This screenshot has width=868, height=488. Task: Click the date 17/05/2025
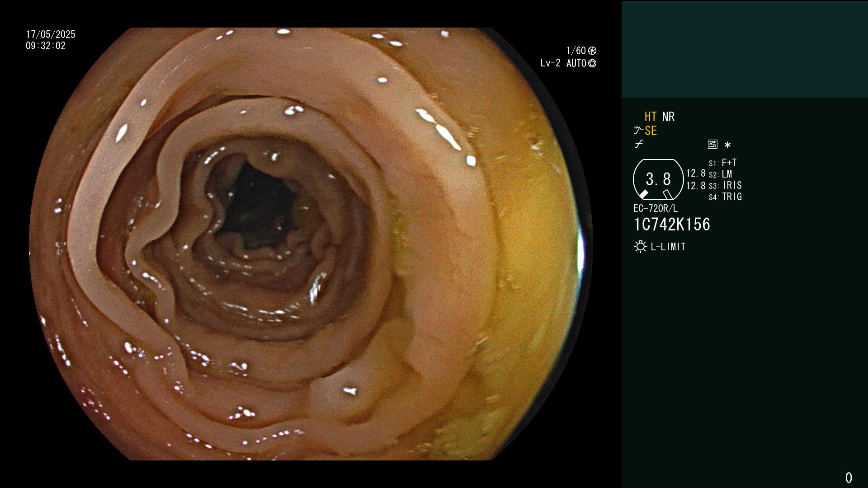point(51,34)
